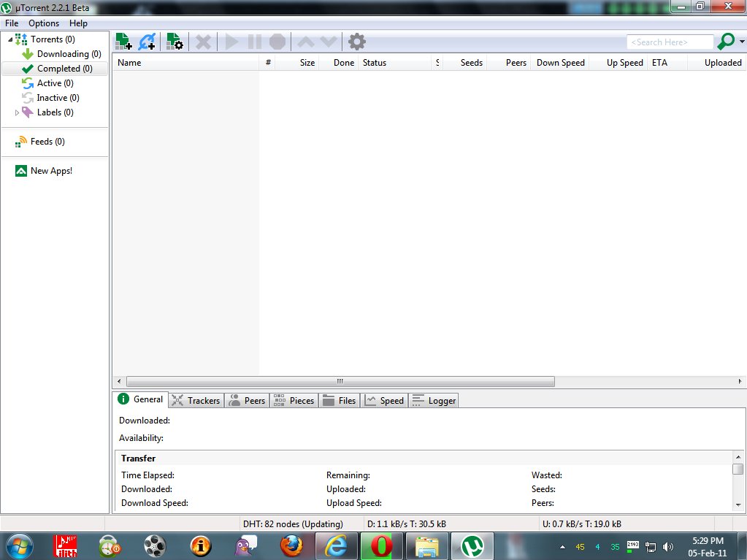747x560 pixels.
Task: Sort by the # column header
Action: [268, 62]
